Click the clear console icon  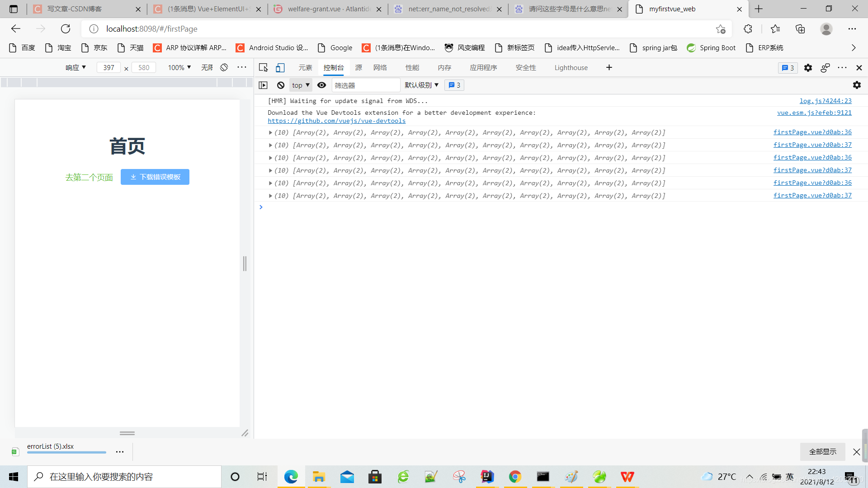pyautogui.click(x=281, y=85)
